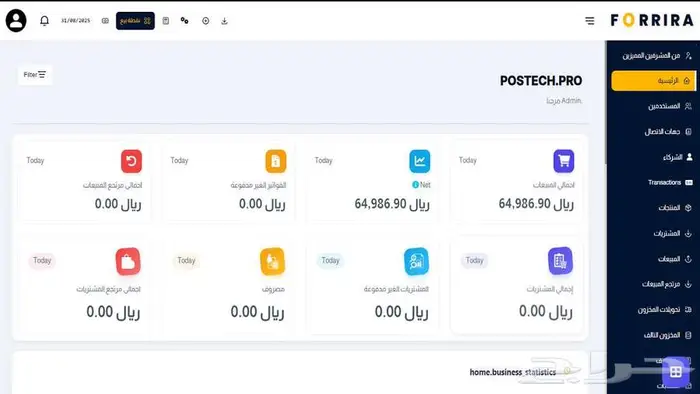Click 64,986.90 ريال value on اجمالي المبيعات card
The image size is (700, 394).
click(536, 204)
